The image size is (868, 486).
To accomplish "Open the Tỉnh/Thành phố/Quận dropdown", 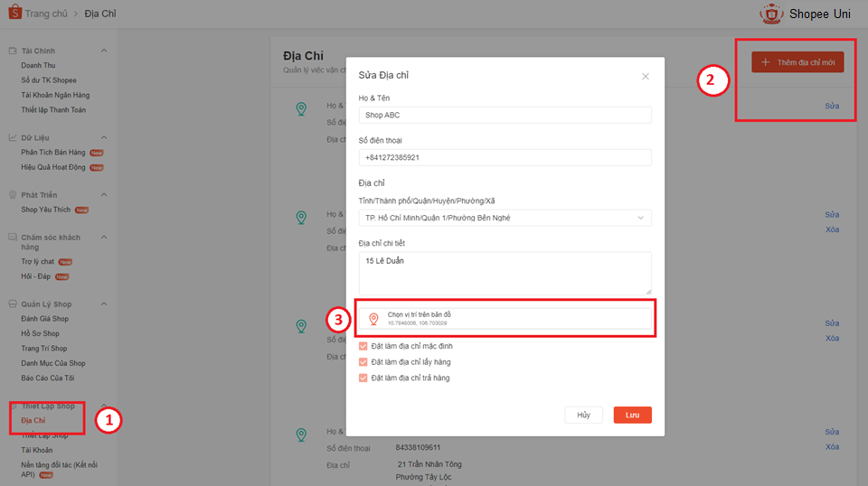I will tap(505, 218).
